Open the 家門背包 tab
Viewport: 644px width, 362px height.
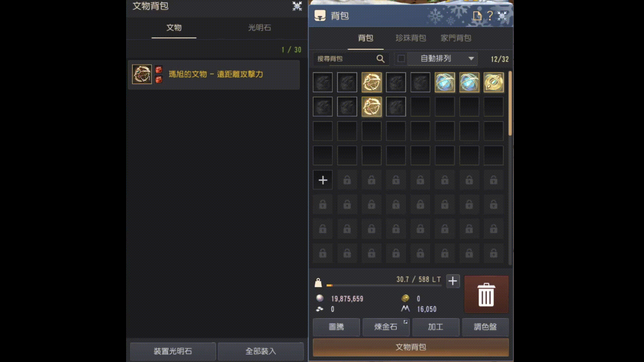point(456,38)
